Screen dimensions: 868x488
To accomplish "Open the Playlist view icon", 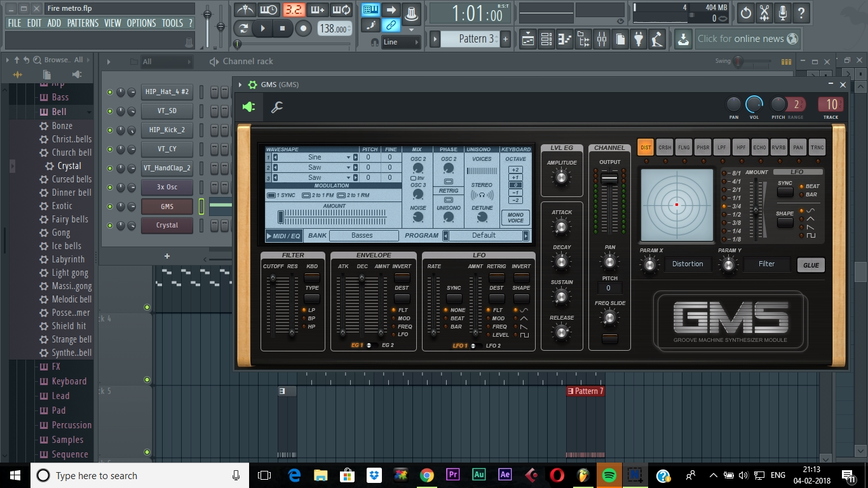I will [x=527, y=39].
